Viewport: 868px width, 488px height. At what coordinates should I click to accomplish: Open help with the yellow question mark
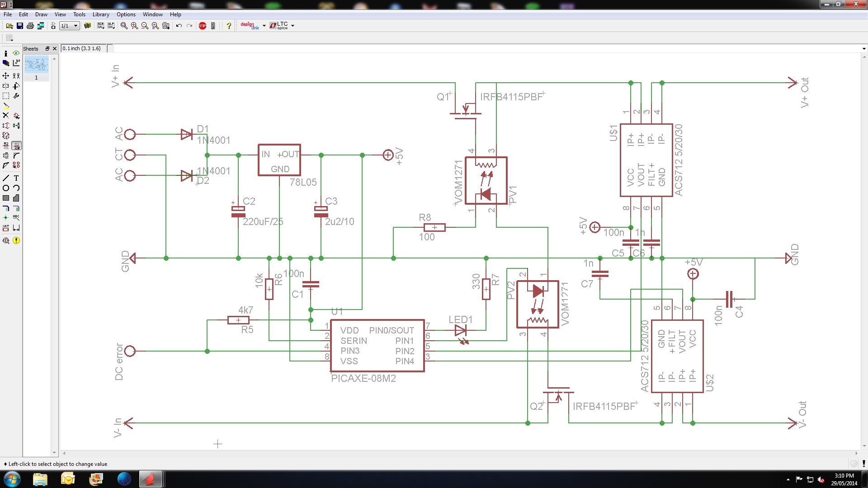coord(229,26)
